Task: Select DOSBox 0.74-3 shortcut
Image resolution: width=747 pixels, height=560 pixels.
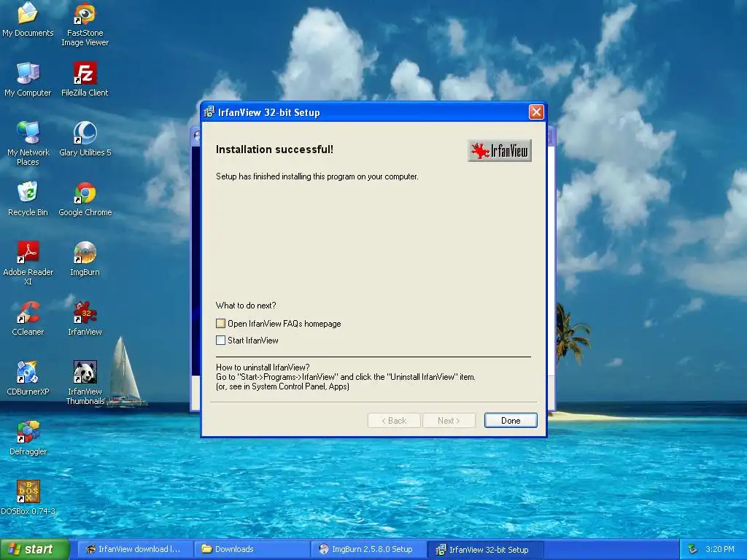Action: [x=28, y=497]
